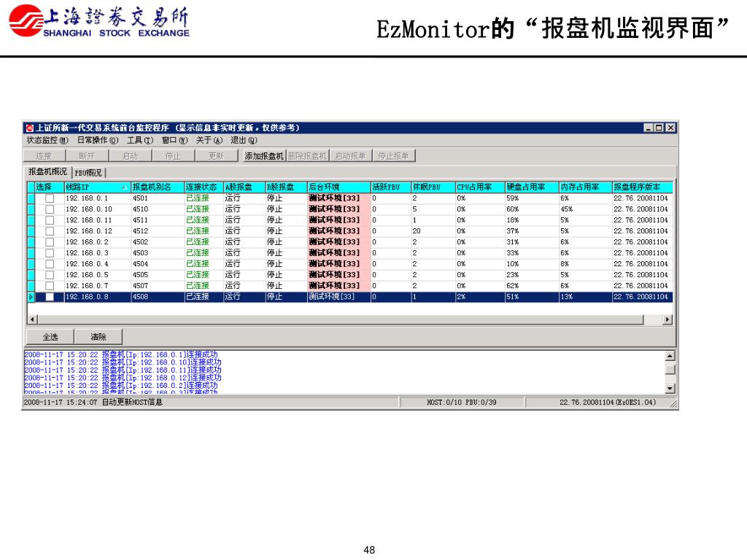Click the Shanghai Stock Exchange logo
The width and height of the screenshot is (747, 560).
click(x=99, y=22)
